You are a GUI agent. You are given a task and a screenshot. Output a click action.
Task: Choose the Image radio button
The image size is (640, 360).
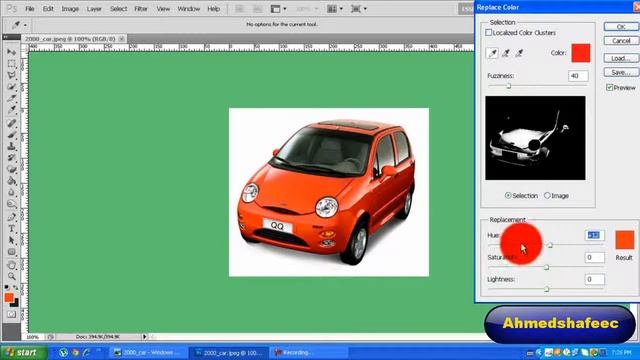(547, 196)
